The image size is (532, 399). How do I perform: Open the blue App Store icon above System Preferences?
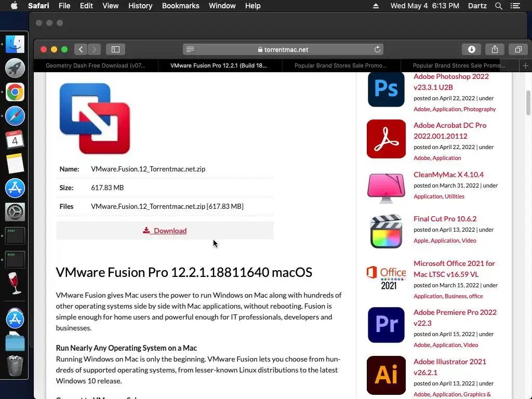(15, 188)
